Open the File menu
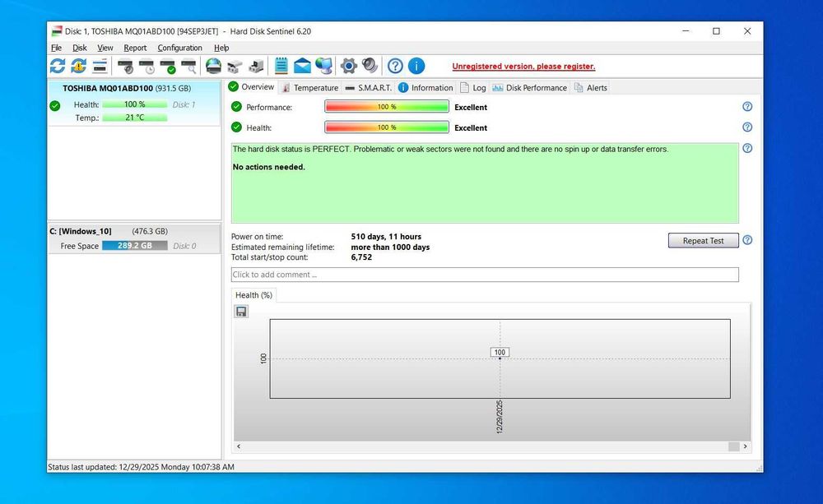Image resolution: width=823 pixels, height=504 pixels. pos(56,48)
